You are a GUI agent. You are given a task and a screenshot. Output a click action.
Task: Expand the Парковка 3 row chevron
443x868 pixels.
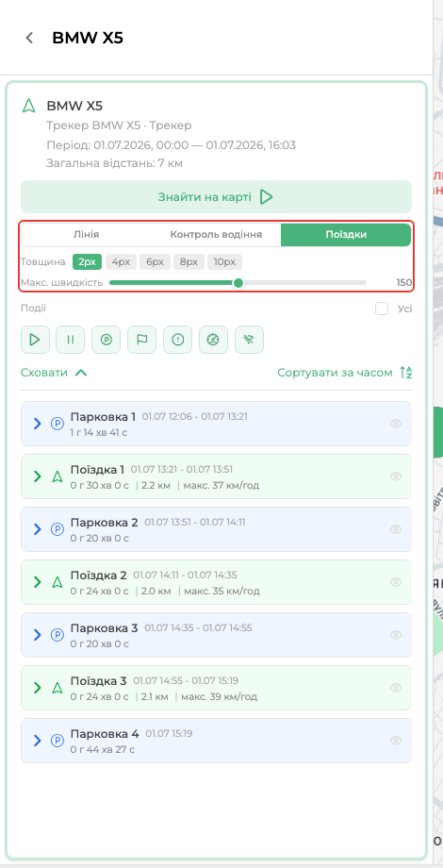[38, 635]
